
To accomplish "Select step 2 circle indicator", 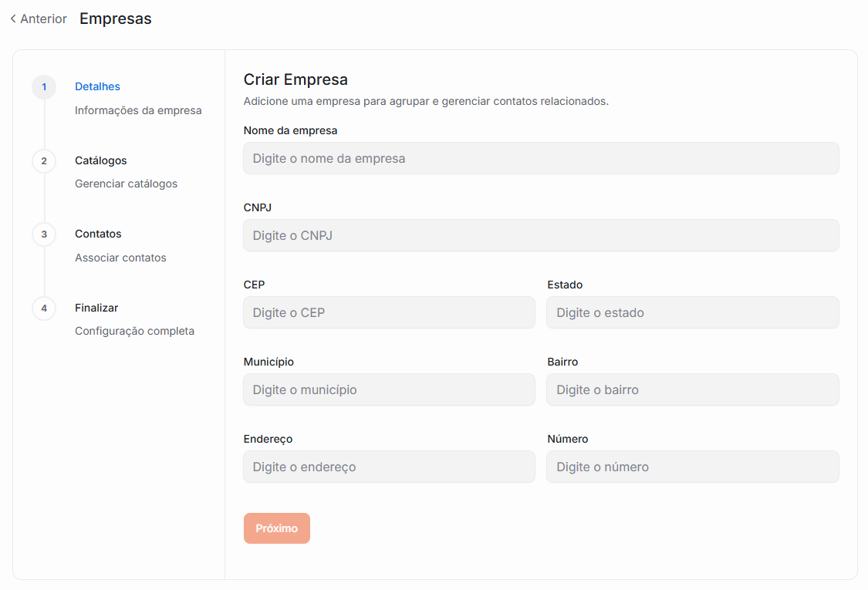I will [x=44, y=160].
